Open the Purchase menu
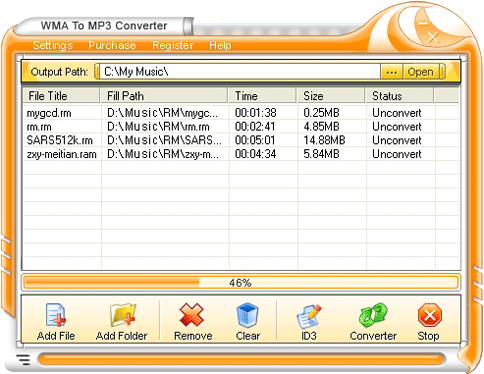This screenshot has width=484, height=374. 112,45
